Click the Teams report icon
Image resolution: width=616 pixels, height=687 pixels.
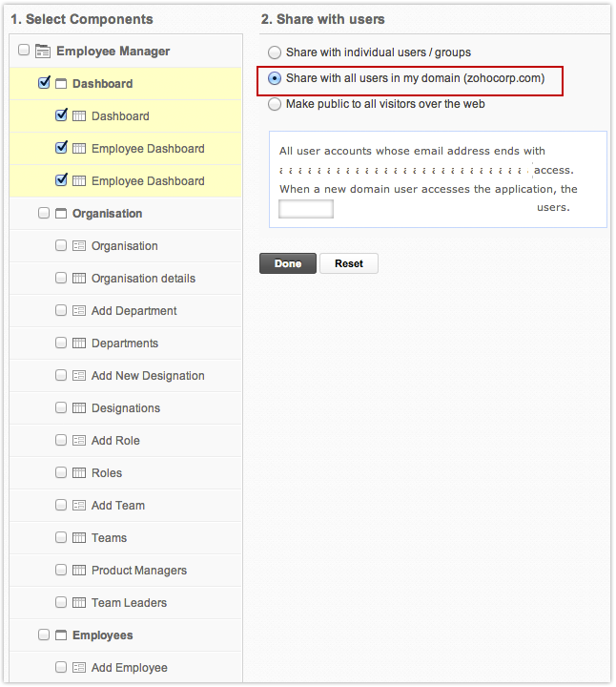79,537
